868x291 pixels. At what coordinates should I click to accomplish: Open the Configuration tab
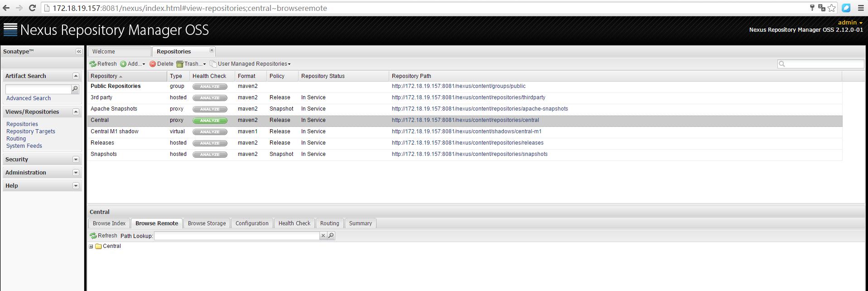click(252, 223)
